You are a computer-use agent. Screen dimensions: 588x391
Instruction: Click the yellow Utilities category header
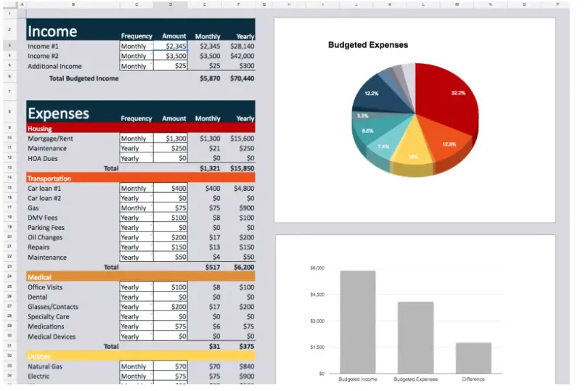tap(141, 356)
